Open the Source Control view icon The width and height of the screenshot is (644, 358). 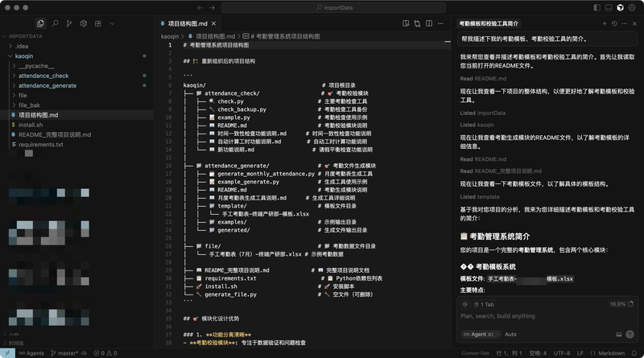click(69, 23)
